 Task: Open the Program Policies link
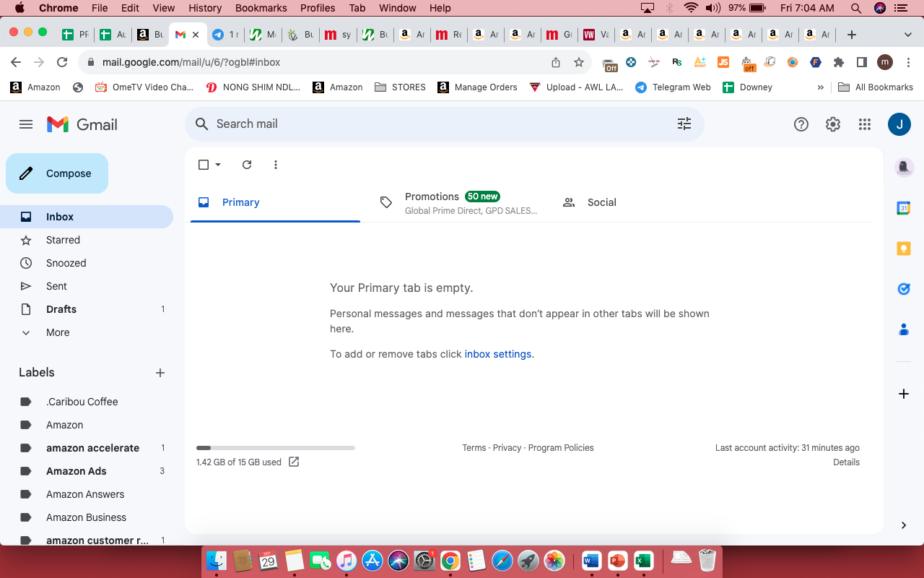561,448
